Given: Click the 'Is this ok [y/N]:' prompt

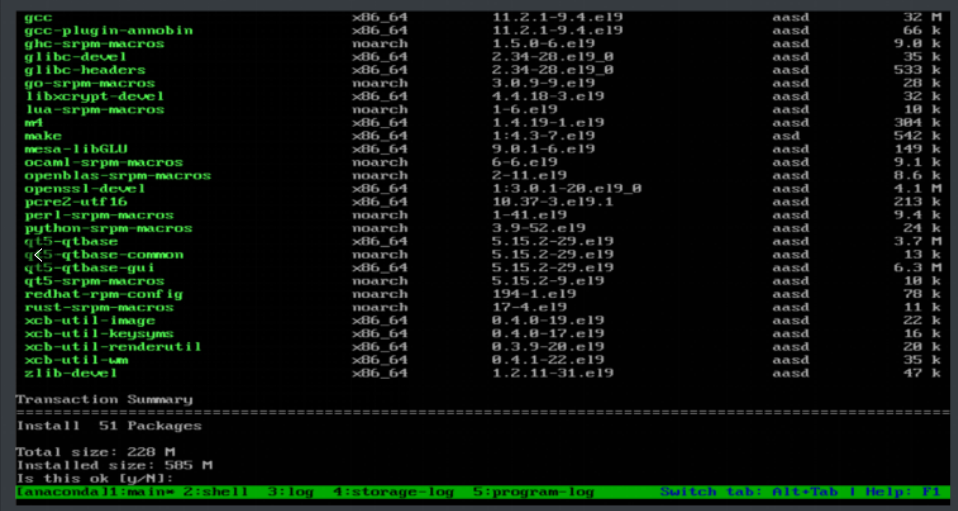Looking at the screenshot, I should point(95,479).
